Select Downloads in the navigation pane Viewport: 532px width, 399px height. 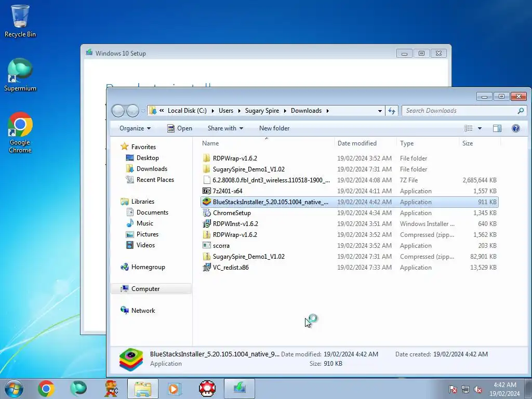click(x=152, y=169)
